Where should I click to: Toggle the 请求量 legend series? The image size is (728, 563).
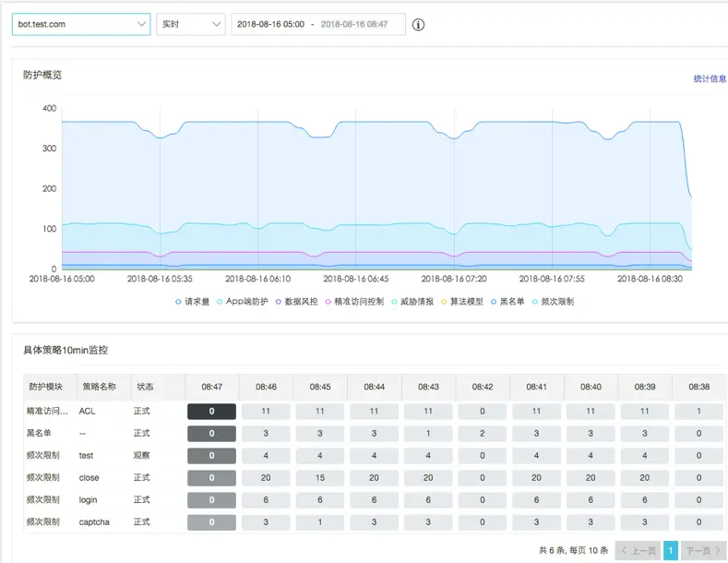point(192,302)
